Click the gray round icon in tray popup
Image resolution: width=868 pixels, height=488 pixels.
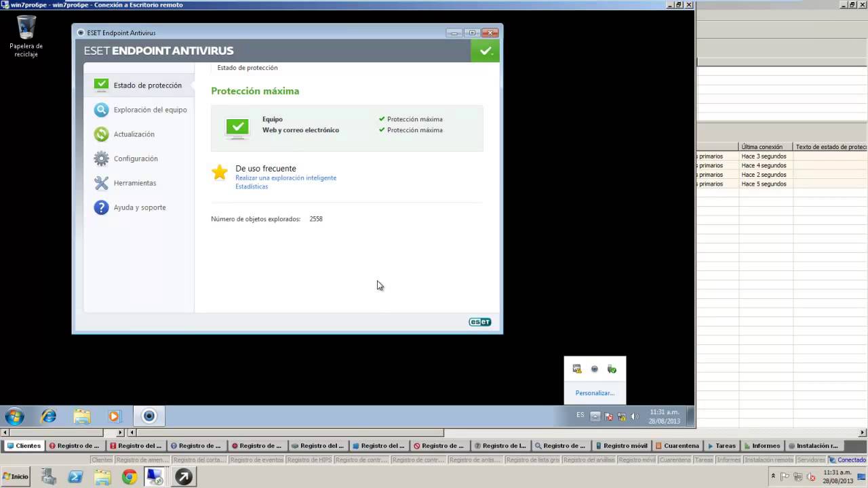coord(595,369)
